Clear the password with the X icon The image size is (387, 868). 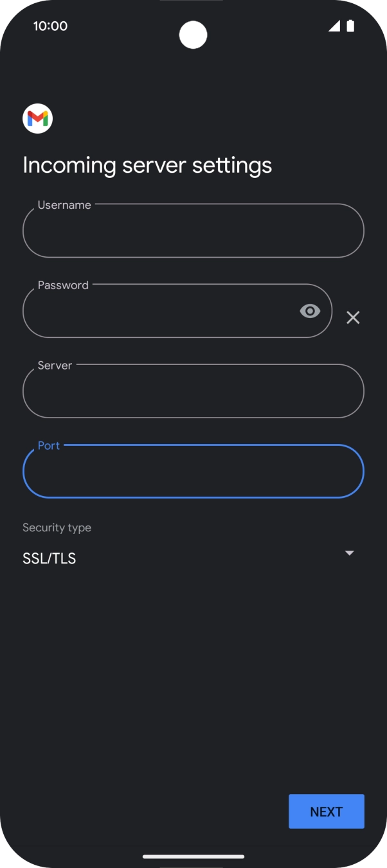coord(353,317)
